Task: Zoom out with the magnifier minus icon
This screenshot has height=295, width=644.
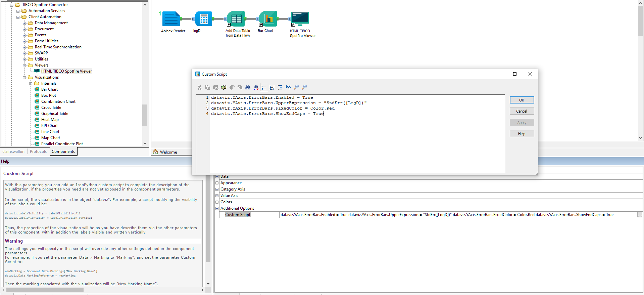Action: (x=304, y=87)
